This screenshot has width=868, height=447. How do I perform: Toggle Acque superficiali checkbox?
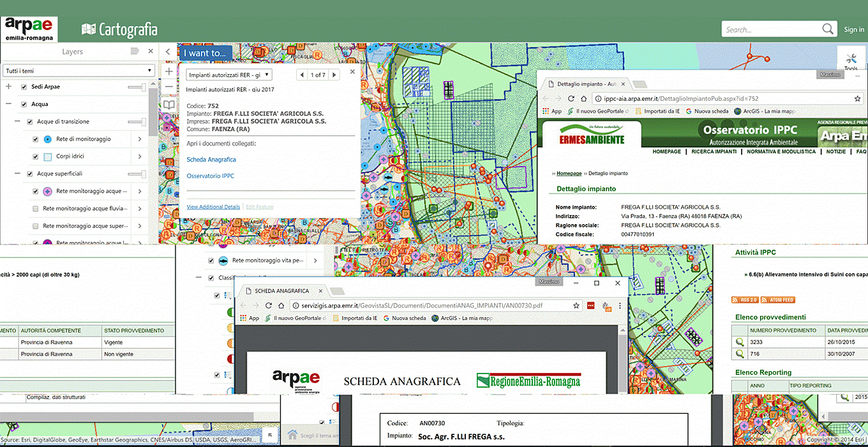tap(30, 174)
